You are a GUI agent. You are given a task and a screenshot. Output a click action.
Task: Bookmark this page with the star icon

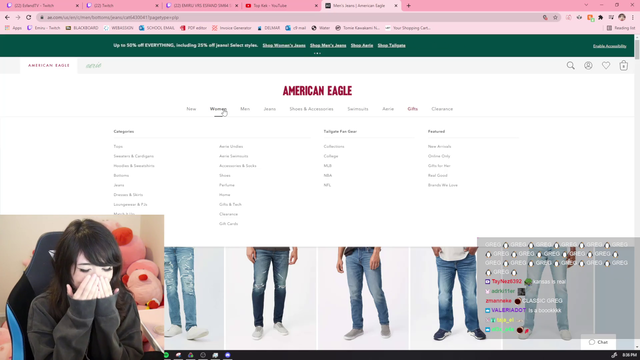point(555,18)
